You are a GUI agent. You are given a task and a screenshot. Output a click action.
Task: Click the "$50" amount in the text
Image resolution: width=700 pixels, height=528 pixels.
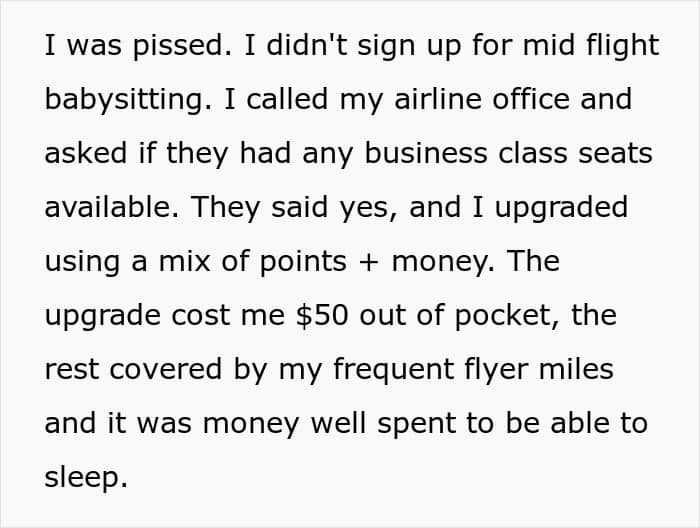tap(322, 316)
